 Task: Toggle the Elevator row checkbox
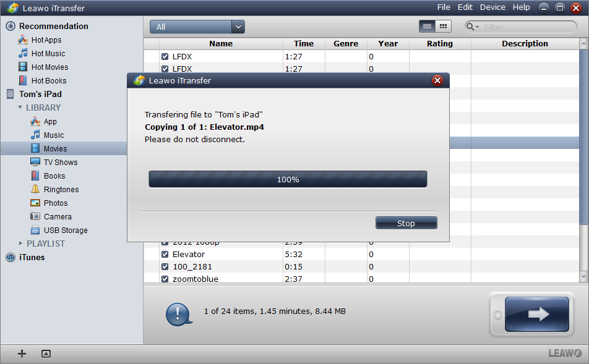point(165,255)
